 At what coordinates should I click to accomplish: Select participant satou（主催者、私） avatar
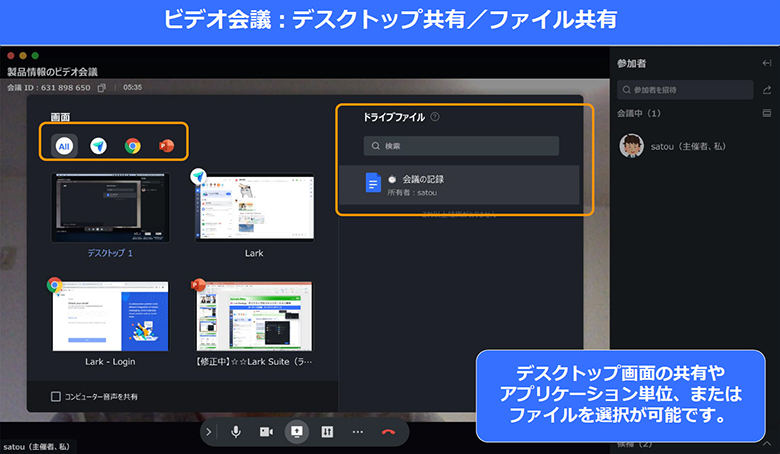click(x=631, y=146)
